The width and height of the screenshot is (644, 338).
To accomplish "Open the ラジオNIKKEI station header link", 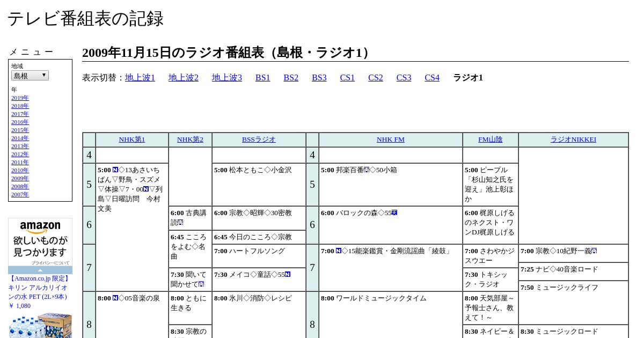I will [573, 139].
